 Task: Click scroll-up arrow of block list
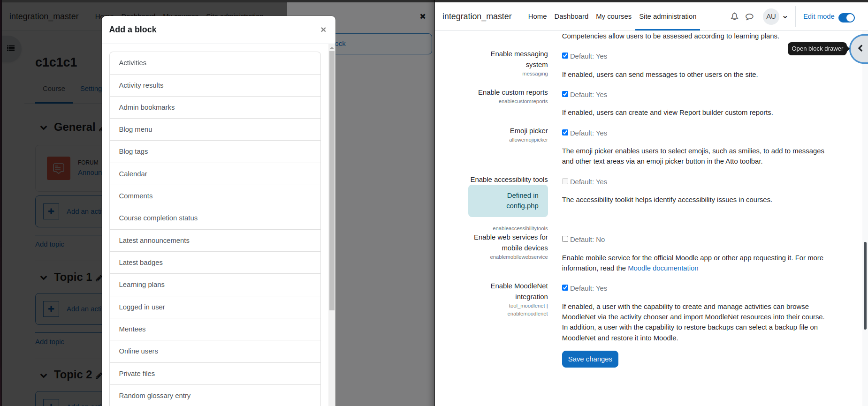(332, 47)
